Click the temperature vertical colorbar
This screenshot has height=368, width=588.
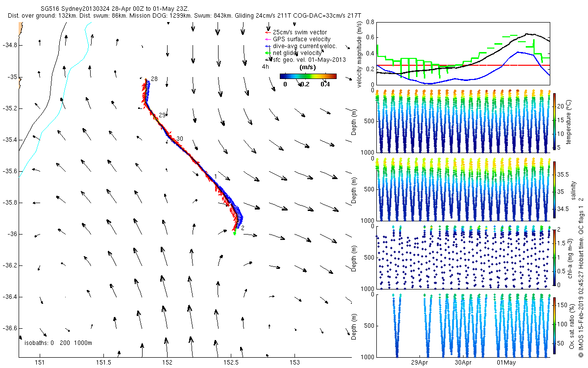[554, 122]
